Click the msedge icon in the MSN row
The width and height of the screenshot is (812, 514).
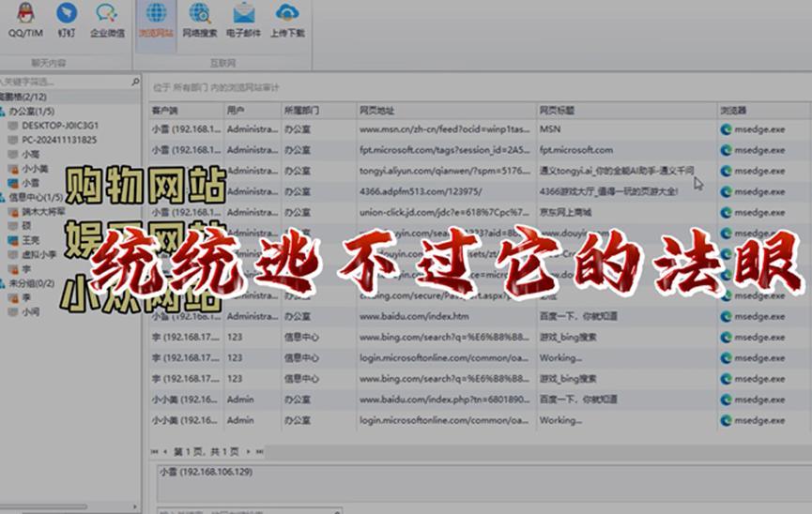[726, 129]
